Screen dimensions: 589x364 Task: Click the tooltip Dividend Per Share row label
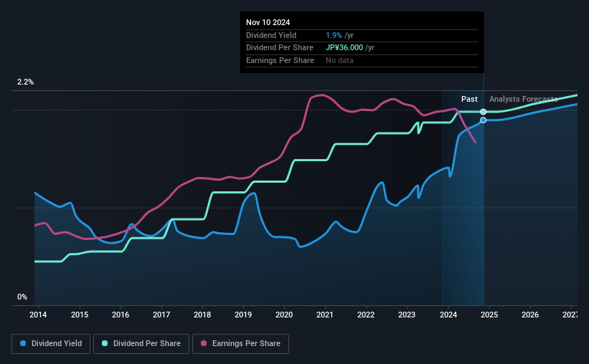280,48
